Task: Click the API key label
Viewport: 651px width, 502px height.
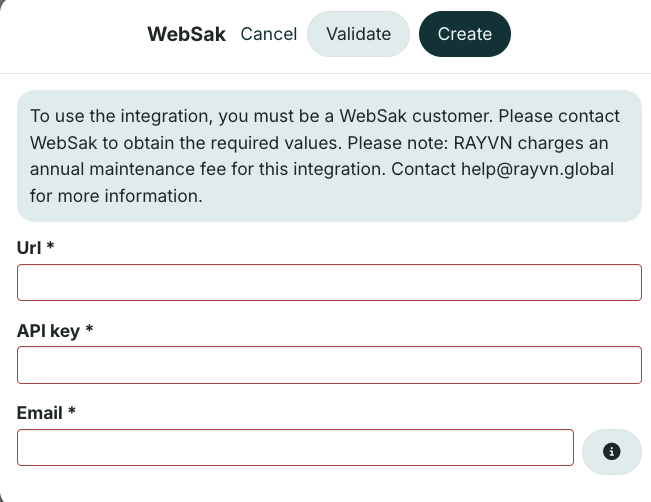Action: pos(49,330)
